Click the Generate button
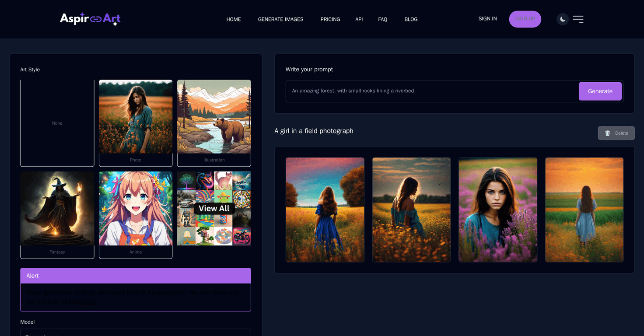 [600, 91]
